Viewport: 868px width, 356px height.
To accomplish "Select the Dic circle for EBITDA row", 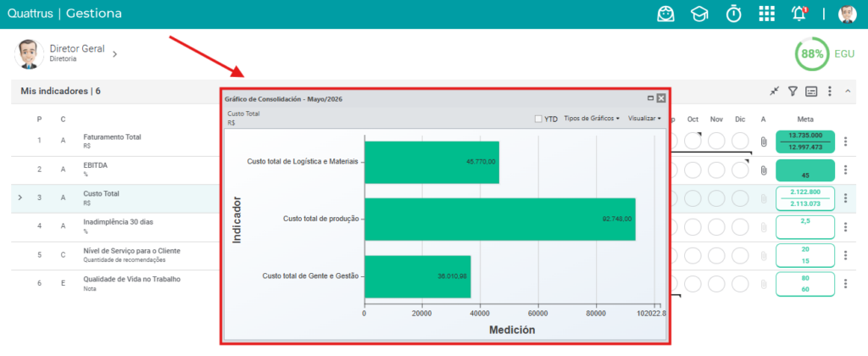I will 740,170.
